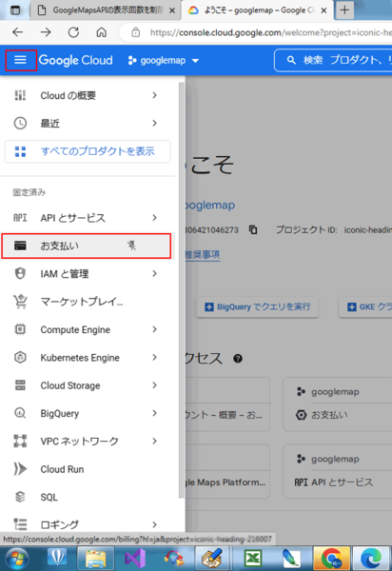Expand the BigQuery chevron
This screenshot has height=571, width=392.
(x=155, y=413)
